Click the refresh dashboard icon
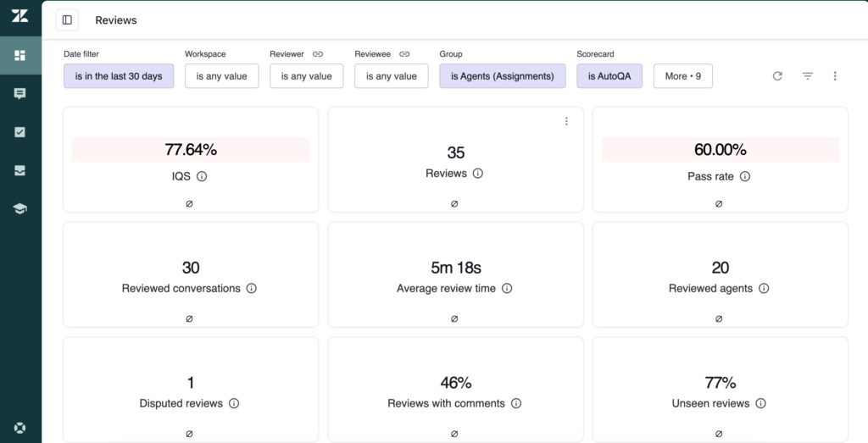Image resolution: width=868 pixels, height=443 pixels. tap(777, 76)
